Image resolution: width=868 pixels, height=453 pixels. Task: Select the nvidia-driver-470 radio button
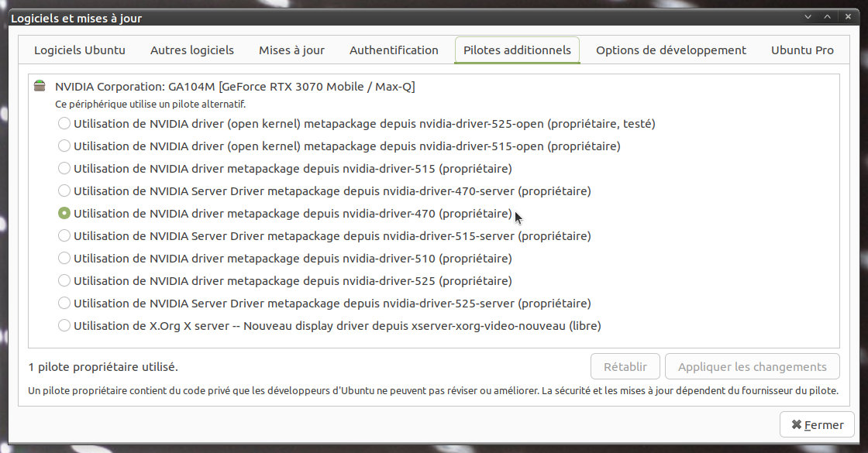(x=64, y=214)
